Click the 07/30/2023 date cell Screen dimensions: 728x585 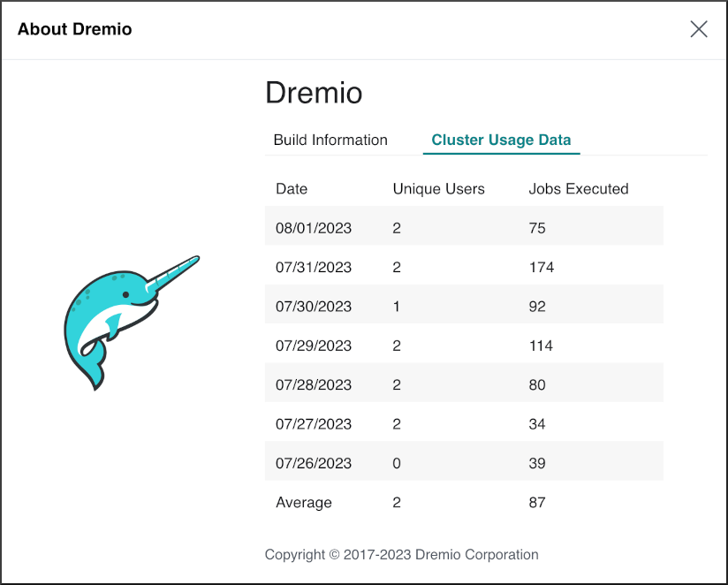click(314, 307)
